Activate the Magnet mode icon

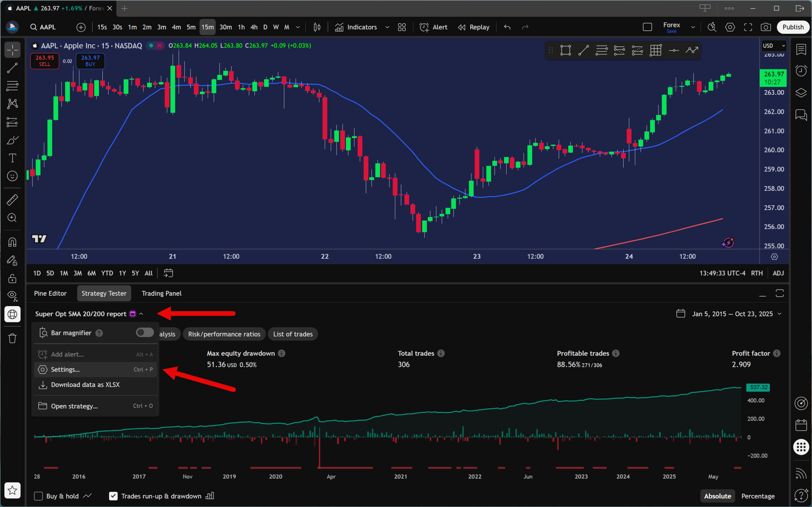[x=12, y=242]
